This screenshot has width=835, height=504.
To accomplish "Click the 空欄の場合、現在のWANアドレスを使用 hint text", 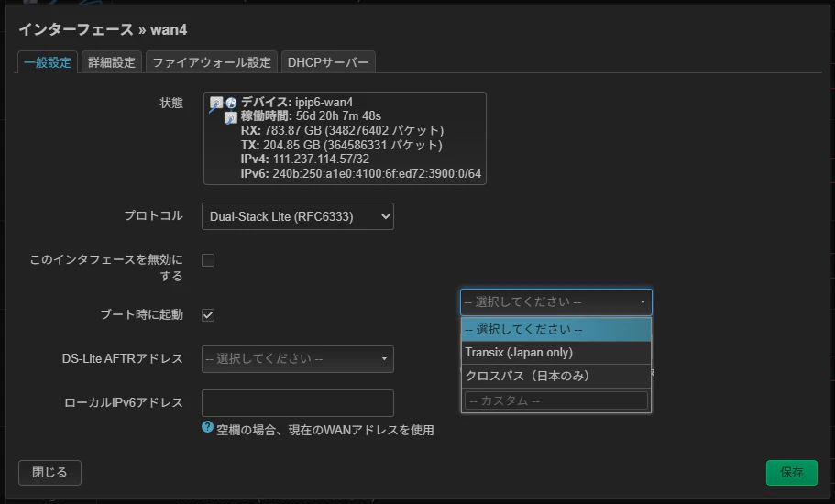I will coord(324,430).
